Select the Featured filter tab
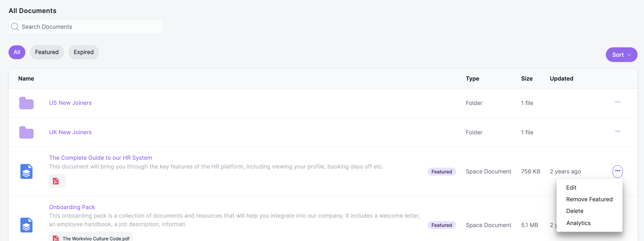Screen dimensions: 644x241 [47, 52]
